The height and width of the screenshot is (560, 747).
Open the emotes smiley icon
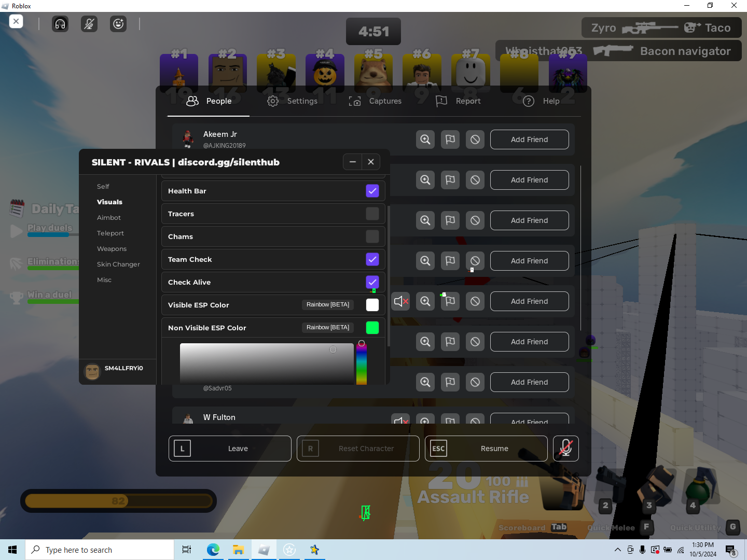pos(118,24)
